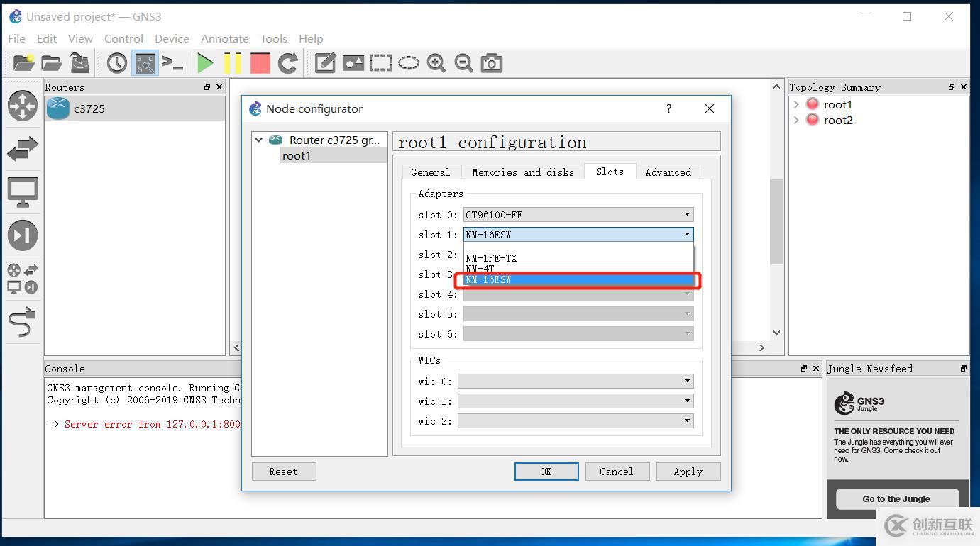Open console to all devices icon

(x=172, y=63)
